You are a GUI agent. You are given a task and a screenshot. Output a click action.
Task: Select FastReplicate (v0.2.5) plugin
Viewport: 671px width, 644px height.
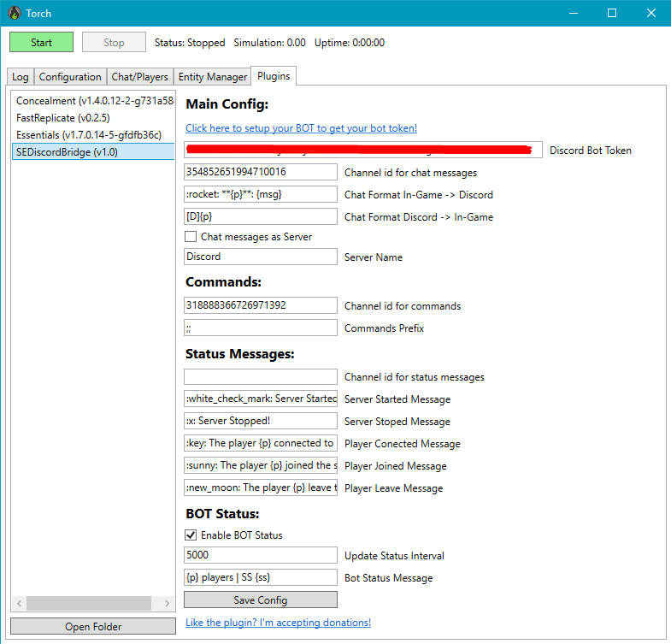[x=93, y=118]
